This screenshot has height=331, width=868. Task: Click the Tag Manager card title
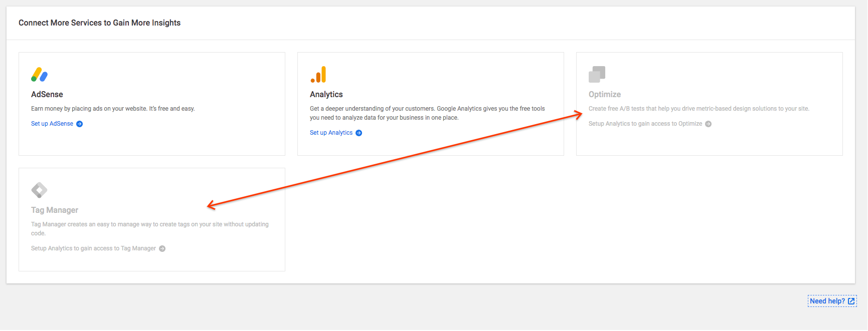click(55, 210)
